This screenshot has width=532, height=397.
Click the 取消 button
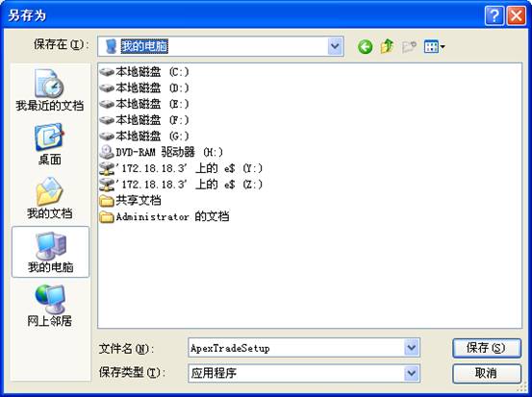coord(487,373)
